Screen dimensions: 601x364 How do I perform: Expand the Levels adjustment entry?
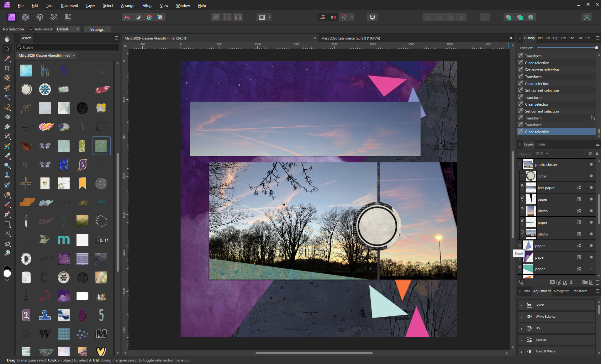tap(521, 305)
